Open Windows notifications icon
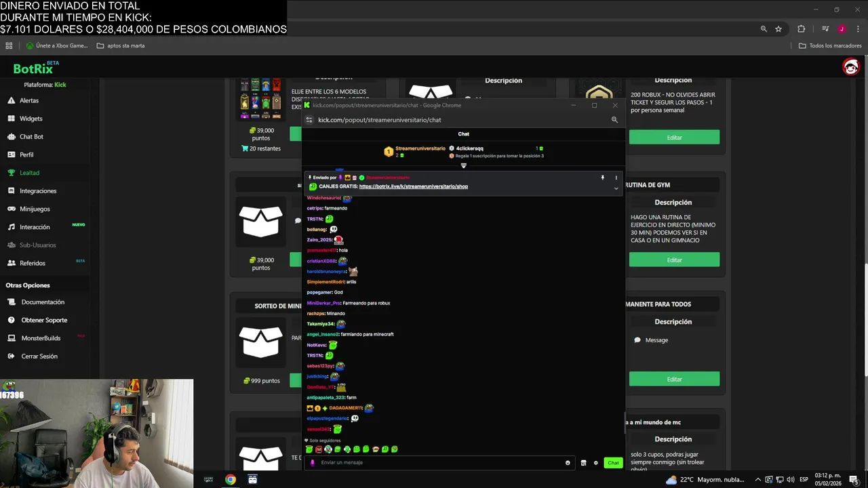 (x=854, y=480)
